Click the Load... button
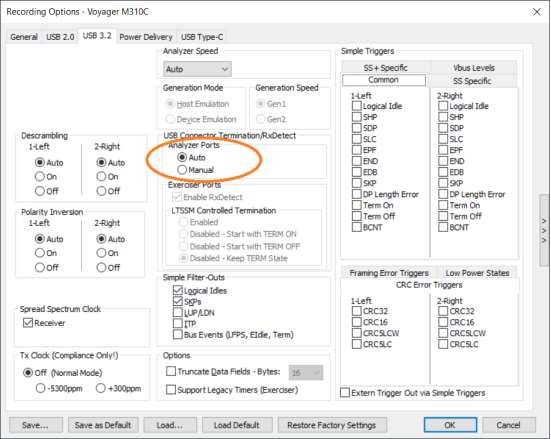551x439 pixels. click(170, 425)
